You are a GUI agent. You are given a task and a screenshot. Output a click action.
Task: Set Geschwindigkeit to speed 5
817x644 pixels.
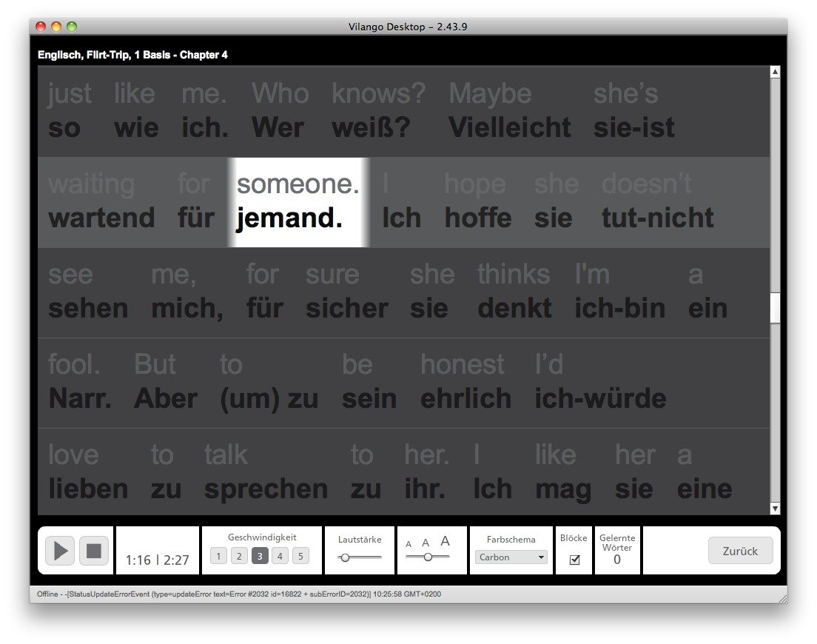[300, 556]
